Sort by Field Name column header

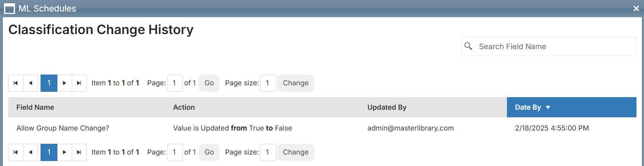[35, 107]
